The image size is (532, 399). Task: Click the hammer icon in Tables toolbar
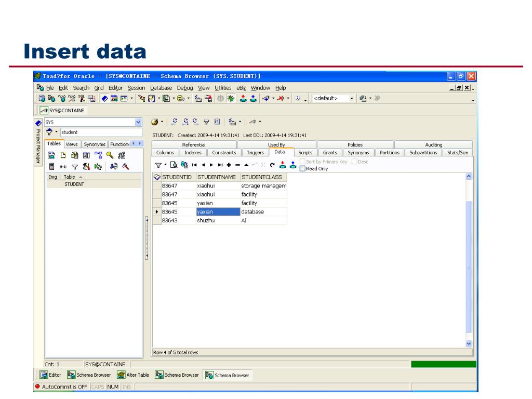click(x=126, y=166)
